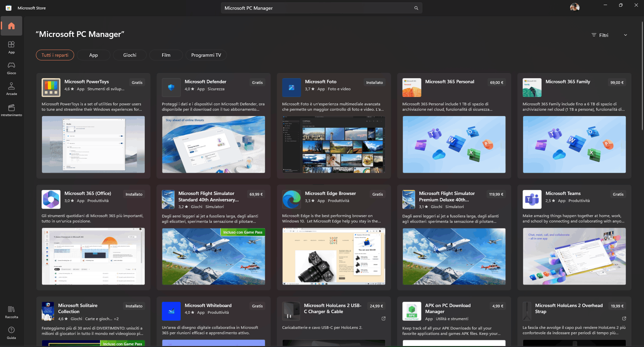Image resolution: width=644 pixels, height=347 pixels.
Task: Click the Gratis button for Microsoft Defender
Action: click(x=257, y=83)
